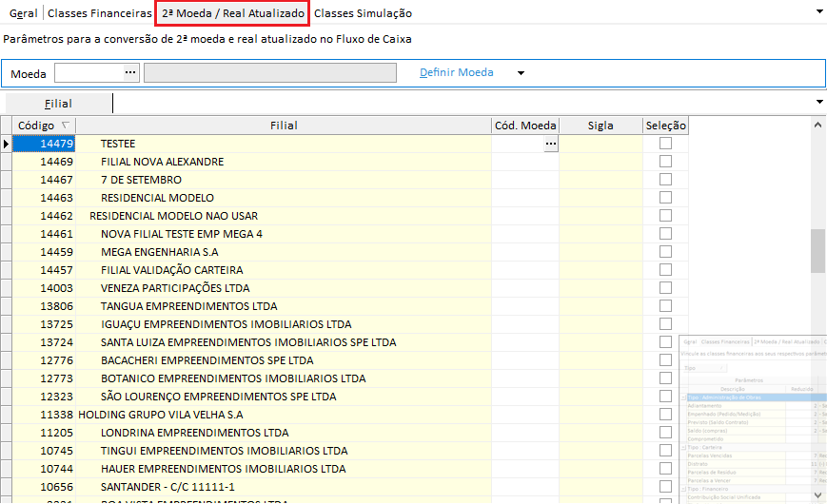Go to the Geral tab
The image size is (827, 504).
(x=22, y=13)
